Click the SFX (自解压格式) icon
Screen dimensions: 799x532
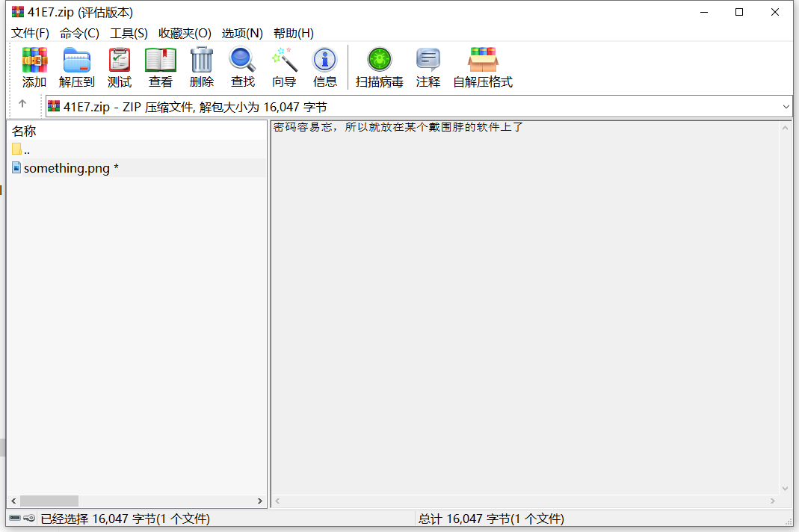tap(482, 60)
